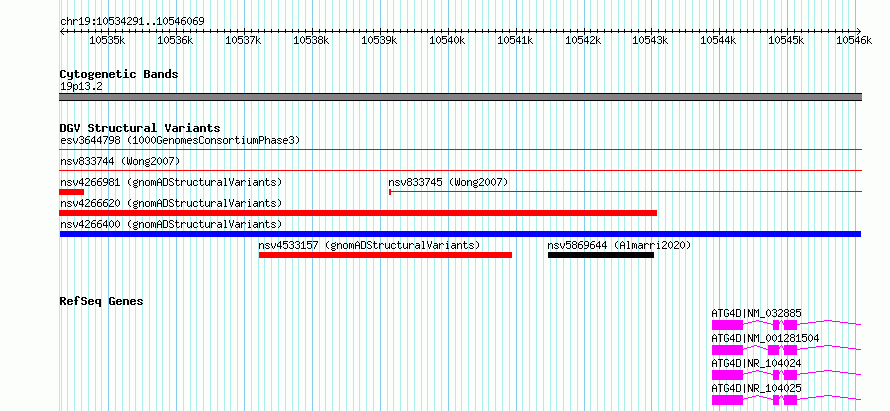This screenshot has width=890, height=411.
Task: Click the 10537k ruler position
Action: [244, 40]
